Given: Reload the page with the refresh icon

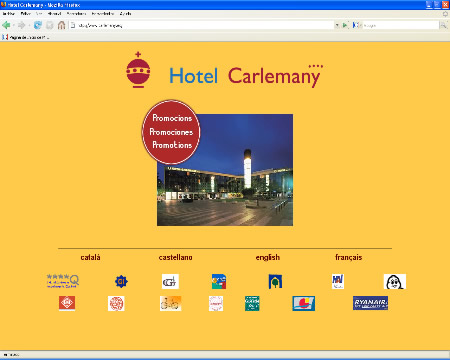Looking at the screenshot, I should [38, 25].
